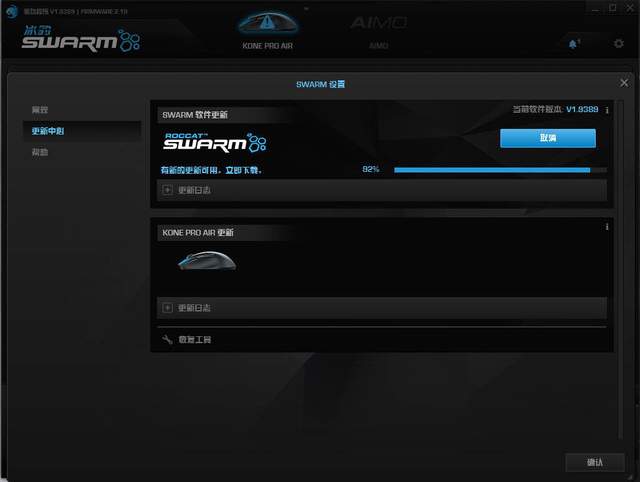Image resolution: width=640 pixels, height=482 pixels.
Task: Click the SWARM software update heading
Action: [x=195, y=115]
